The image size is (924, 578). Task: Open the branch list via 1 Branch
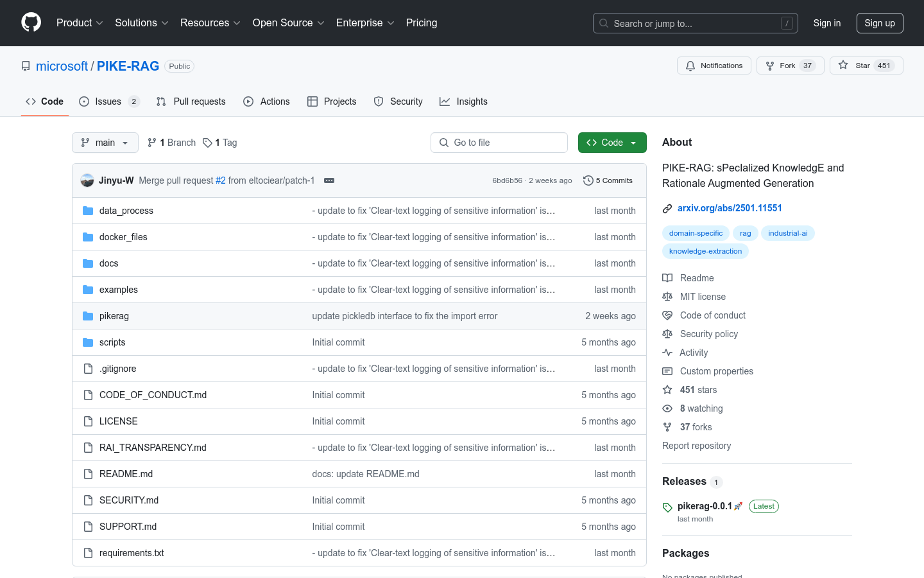click(171, 143)
